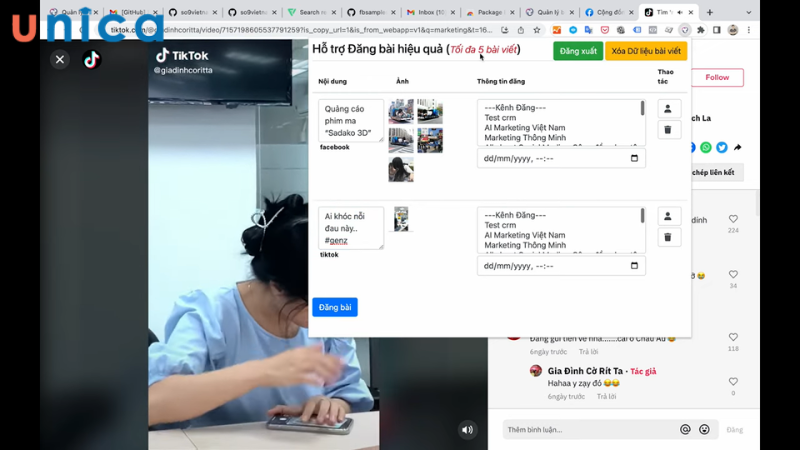
Task: Click the Đăng xuất button
Action: coord(578,51)
